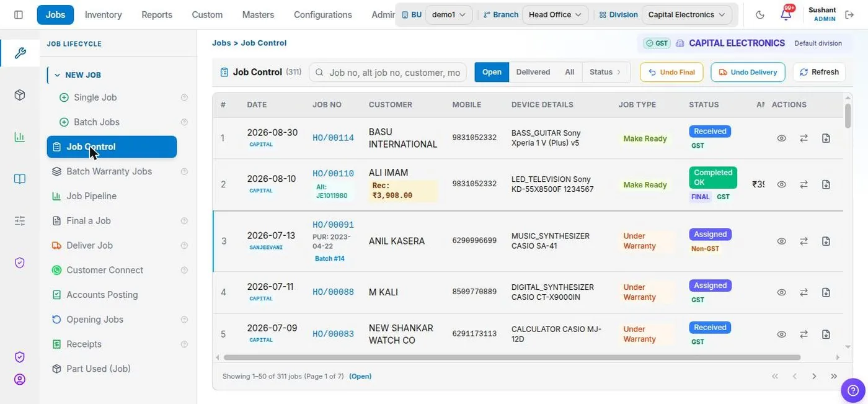Click transfer arrows icon for HO/00091
The height and width of the screenshot is (404, 868).
click(x=804, y=241)
